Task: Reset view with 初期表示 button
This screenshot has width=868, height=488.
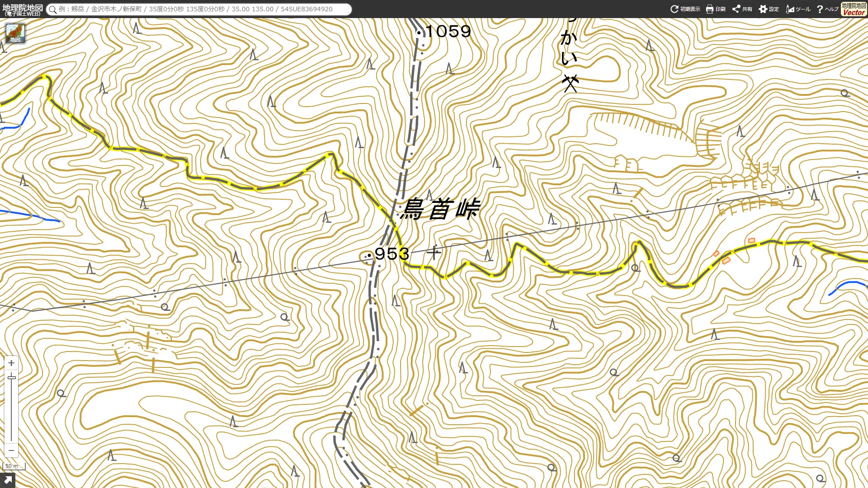Action: 685,9
